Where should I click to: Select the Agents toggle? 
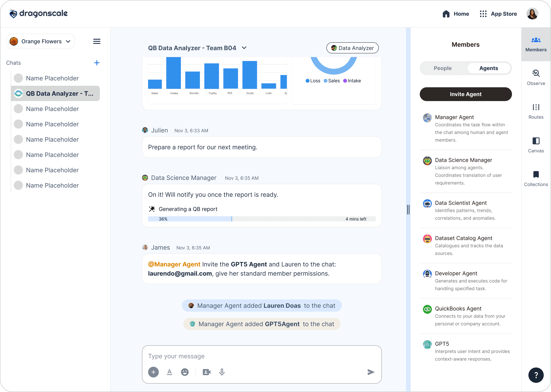(489, 68)
